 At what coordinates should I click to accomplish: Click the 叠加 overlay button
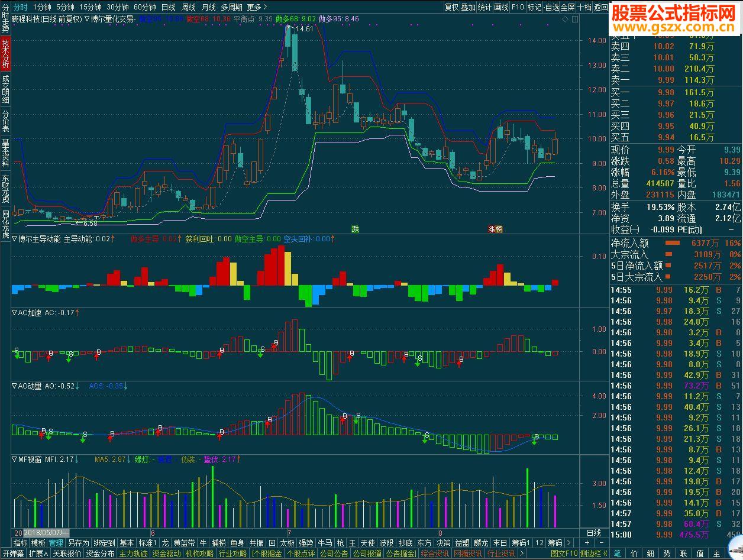pos(468,7)
